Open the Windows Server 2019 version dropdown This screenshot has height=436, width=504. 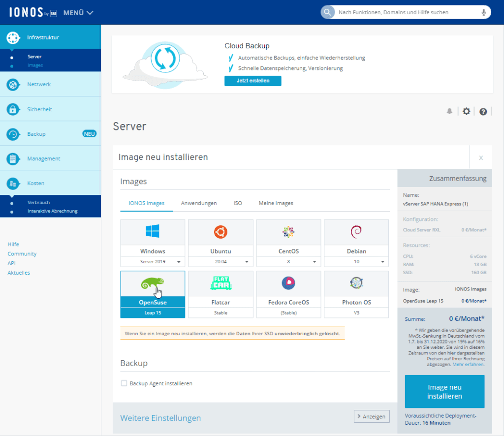point(153,261)
